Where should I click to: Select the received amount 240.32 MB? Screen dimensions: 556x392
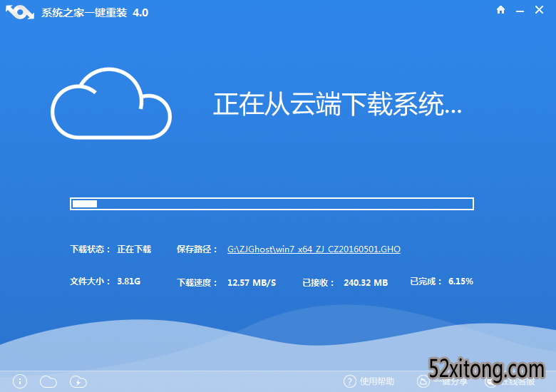tap(366, 282)
